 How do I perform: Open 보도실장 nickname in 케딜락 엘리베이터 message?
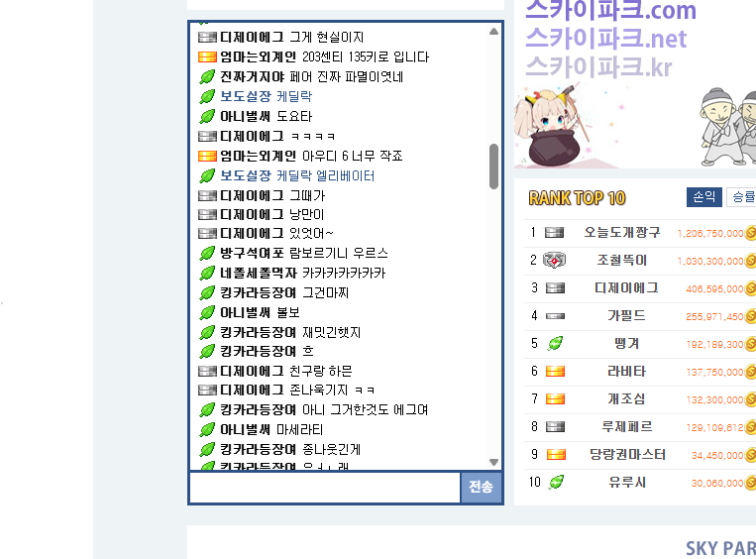(246, 175)
